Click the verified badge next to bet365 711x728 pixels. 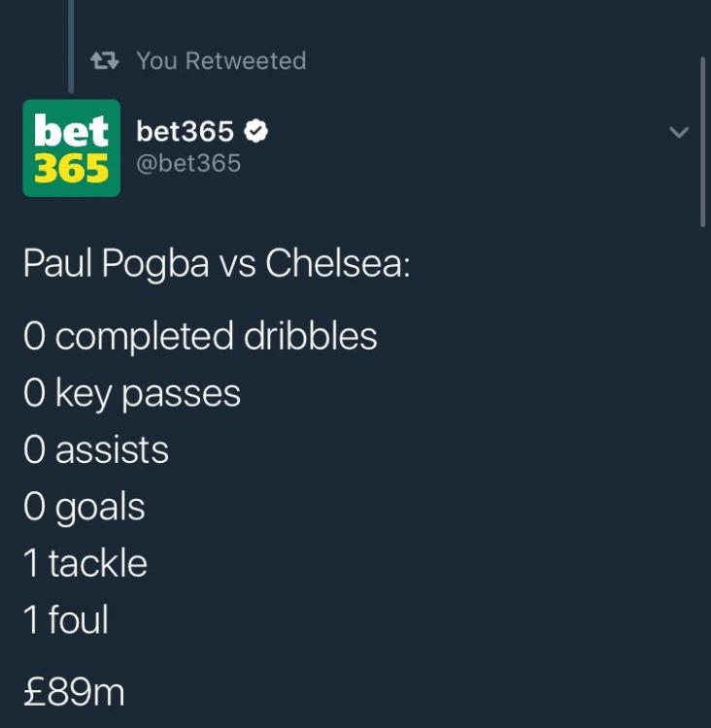(x=255, y=130)
